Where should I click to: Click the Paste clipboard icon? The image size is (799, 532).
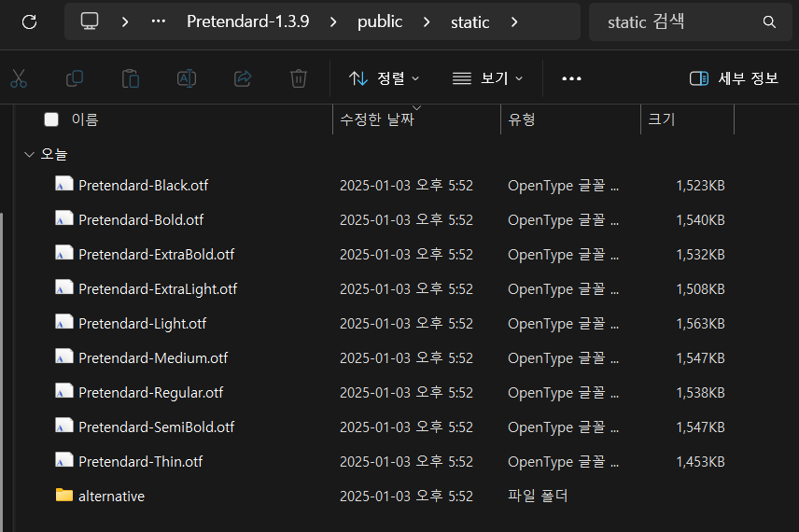click(x=131, y=78)
